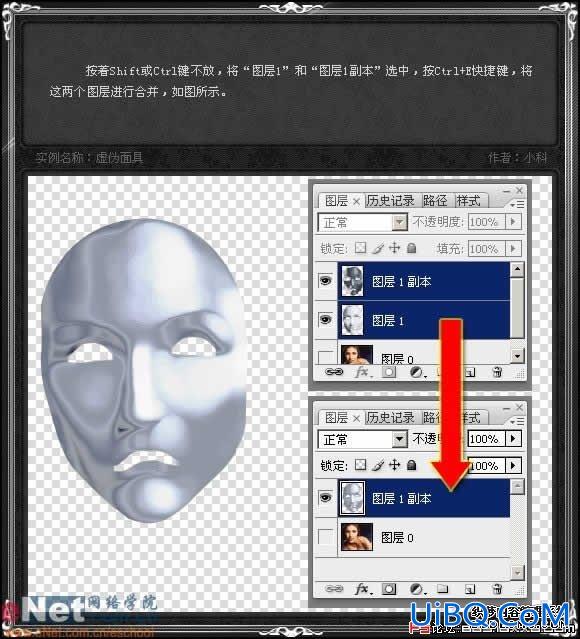Create new layer in upper Layers panel
This screenshot has width=580, height=639.
coord(470,372)
